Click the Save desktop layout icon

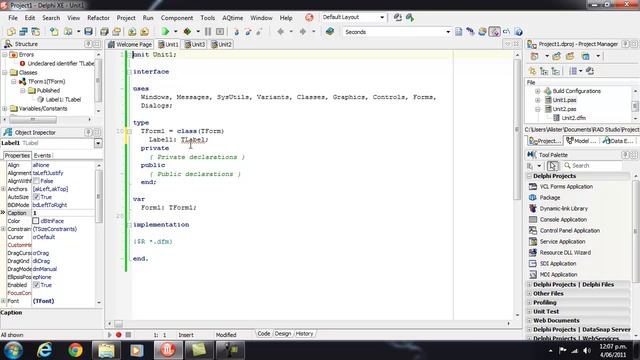398,17
